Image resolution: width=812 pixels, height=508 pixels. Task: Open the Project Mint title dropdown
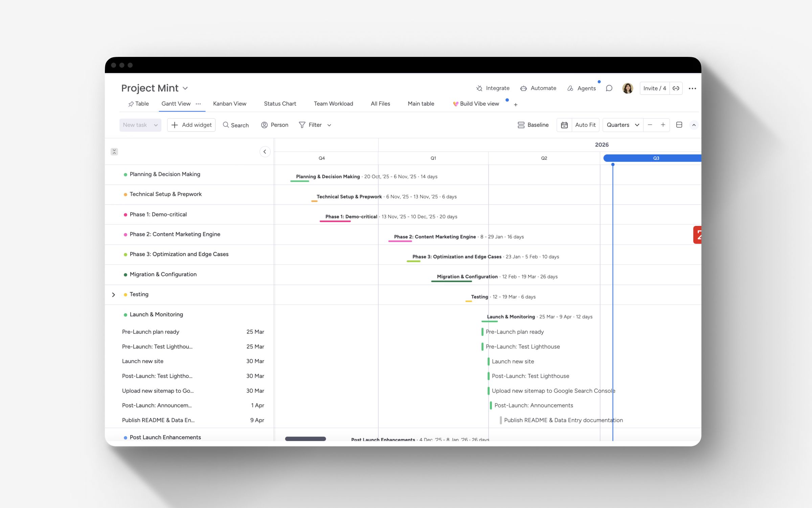[185, 88]
